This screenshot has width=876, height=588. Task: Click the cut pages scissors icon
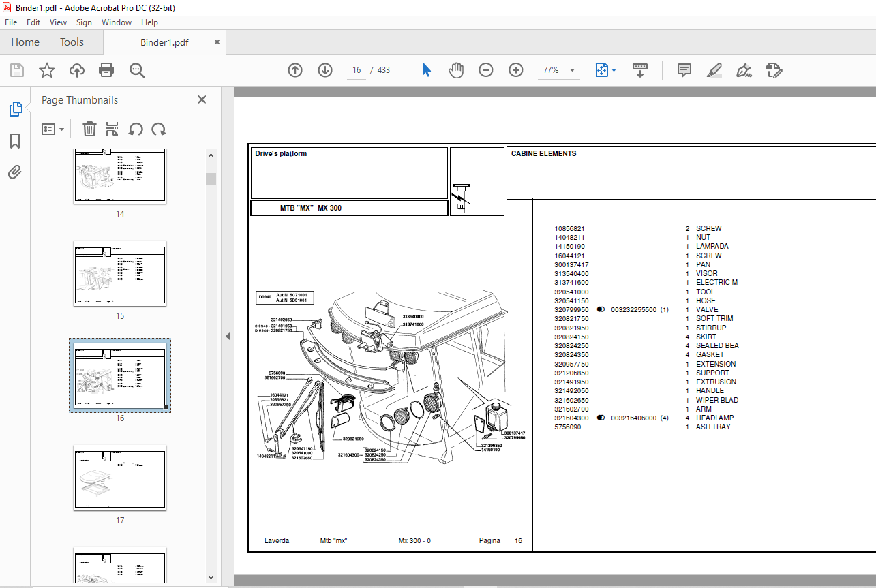[112, 129]
